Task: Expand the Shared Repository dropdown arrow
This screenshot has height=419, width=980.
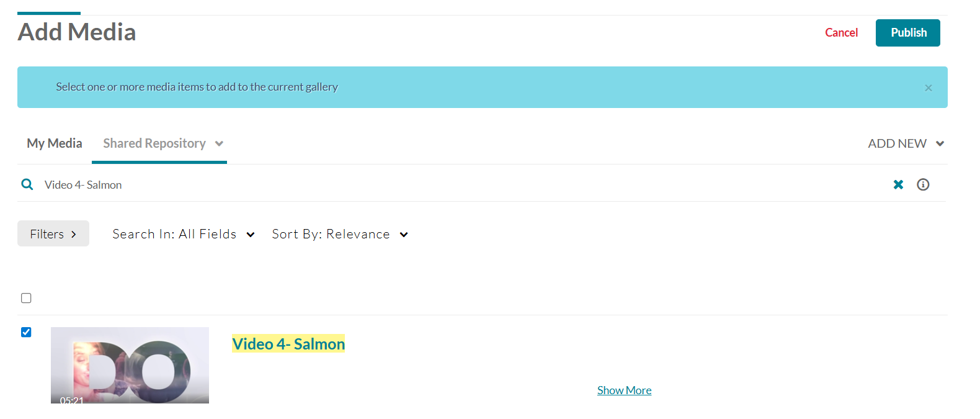Action: tap(219, 143)
